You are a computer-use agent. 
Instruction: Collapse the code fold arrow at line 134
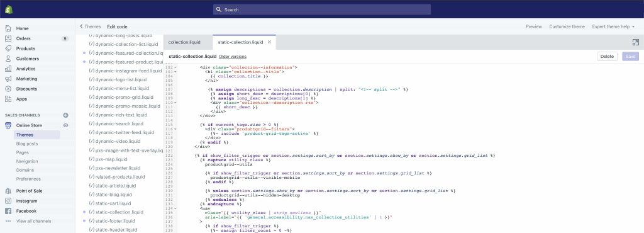click(175, 208)
